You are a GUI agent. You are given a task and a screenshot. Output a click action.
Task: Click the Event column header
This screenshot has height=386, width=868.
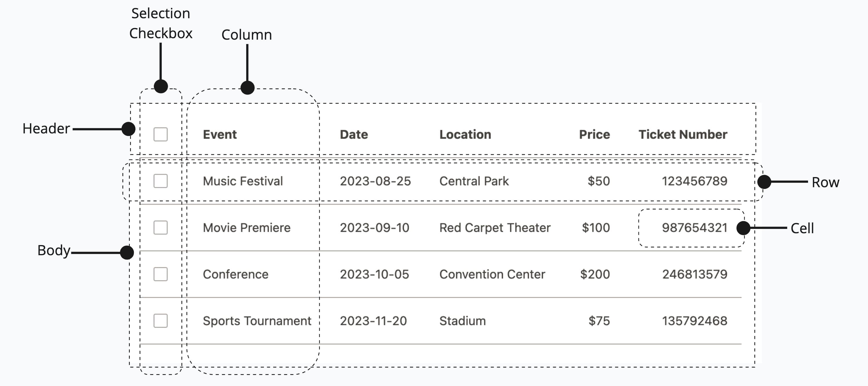click(x=220, y=135)
